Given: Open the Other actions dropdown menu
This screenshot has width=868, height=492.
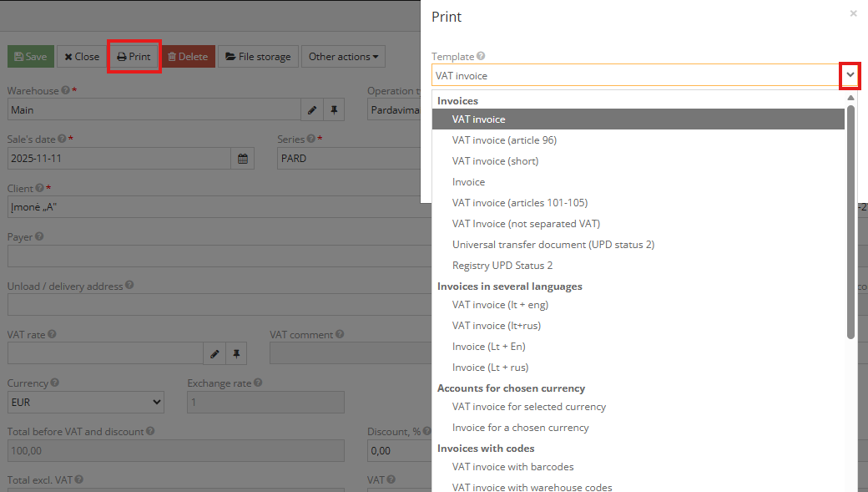Looking at the screenshot, I should pos(343,57).
